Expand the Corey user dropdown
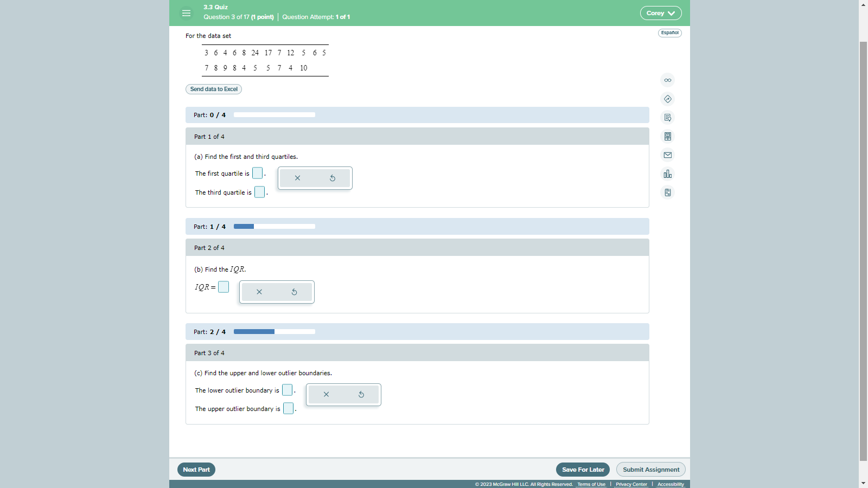This screenshot has width=868, height=488. point(660,13)
